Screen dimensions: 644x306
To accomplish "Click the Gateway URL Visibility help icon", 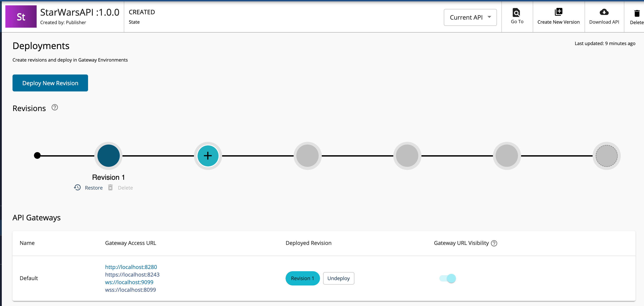I will [494, 243].
